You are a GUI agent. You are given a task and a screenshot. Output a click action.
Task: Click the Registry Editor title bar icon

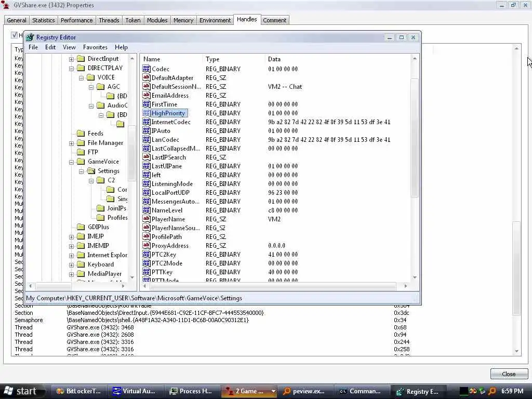point(30,37)
